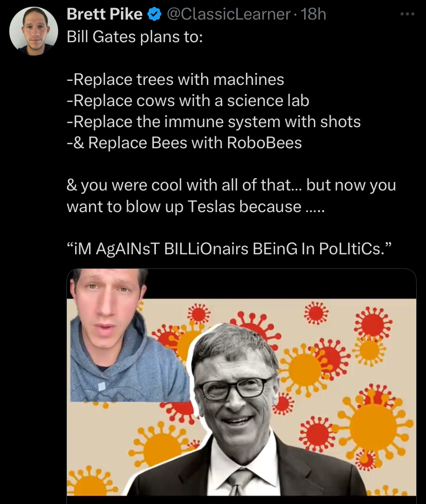Image resolution: width=426 pixels, height=504 pixels.
Task: Click the "Replace cows with a science lab" line
Action: click(188, 100)
